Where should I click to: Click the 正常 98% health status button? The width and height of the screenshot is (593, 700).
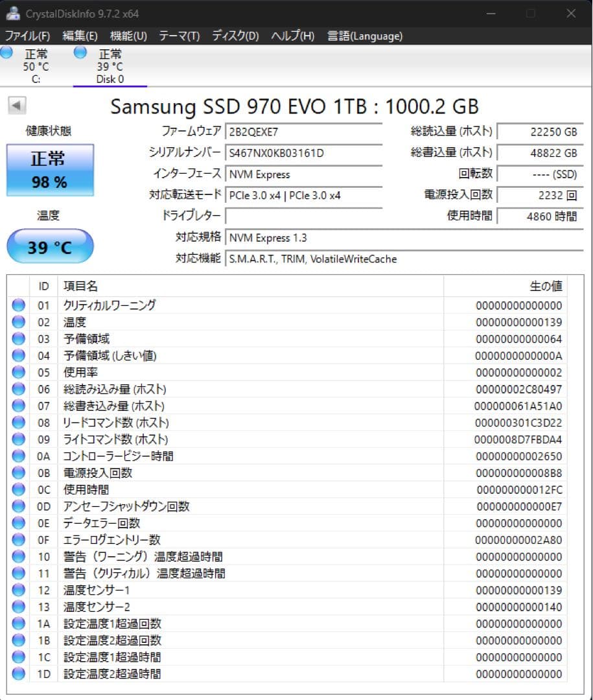49,170
